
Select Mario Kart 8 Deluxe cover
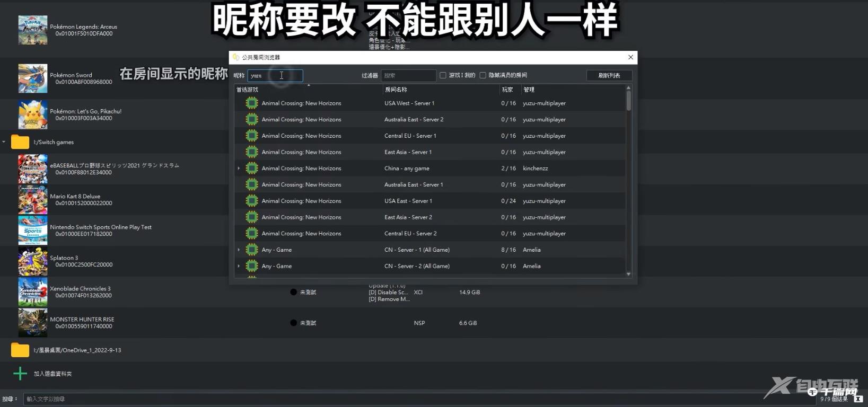pos(33,200)
